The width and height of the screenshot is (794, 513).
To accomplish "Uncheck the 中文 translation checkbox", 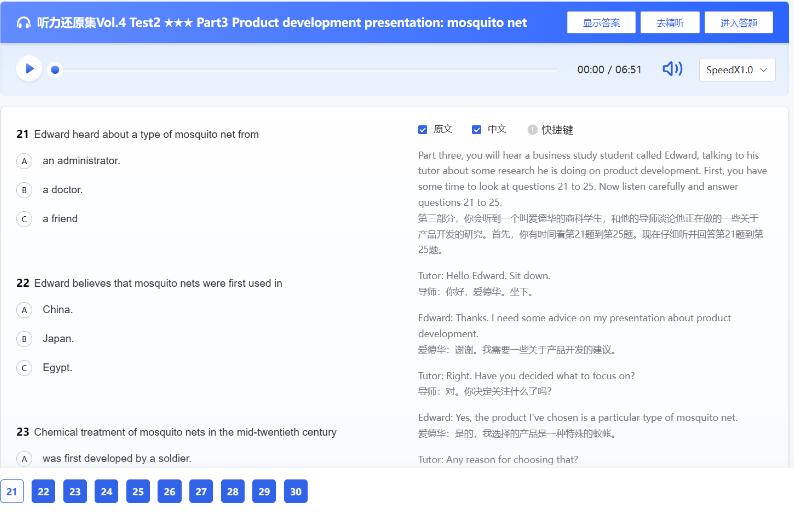I will coord(476,130).
